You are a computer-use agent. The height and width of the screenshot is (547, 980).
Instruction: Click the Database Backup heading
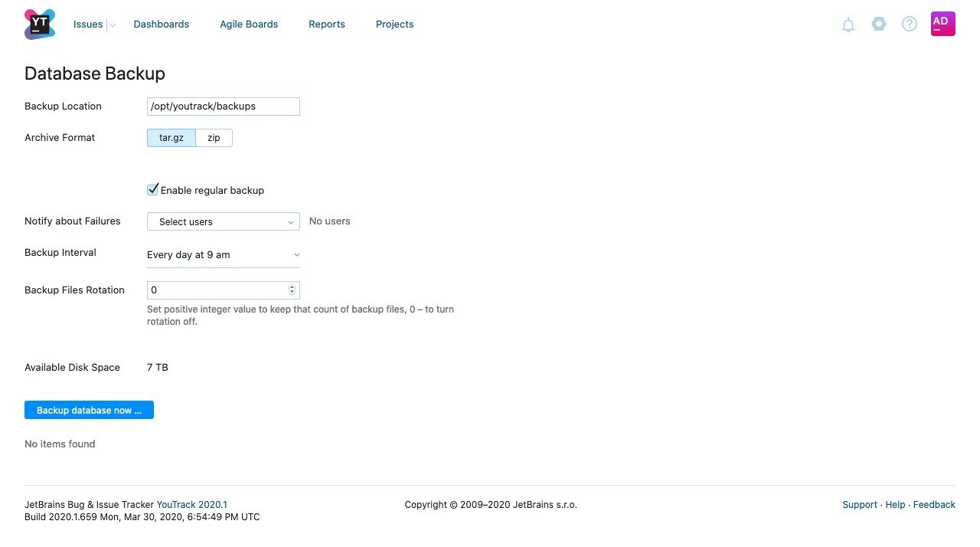pyautogui.click(x=95, y=74)
